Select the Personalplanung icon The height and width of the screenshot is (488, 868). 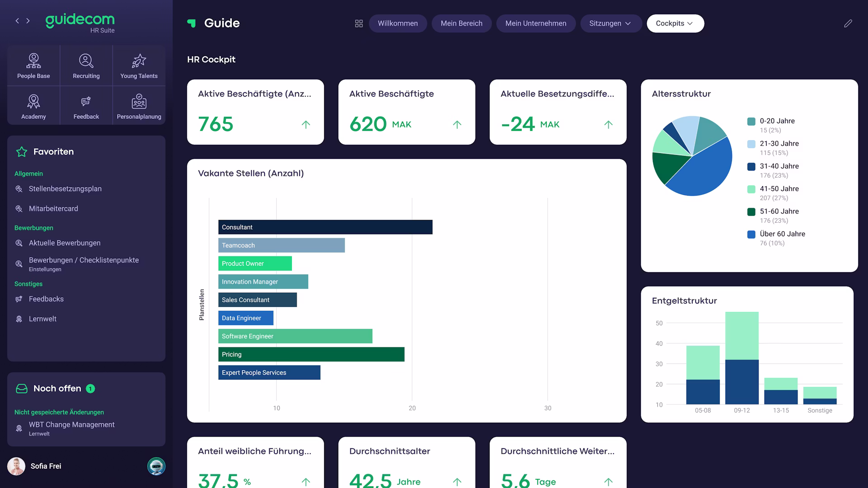tap(139, 105)
